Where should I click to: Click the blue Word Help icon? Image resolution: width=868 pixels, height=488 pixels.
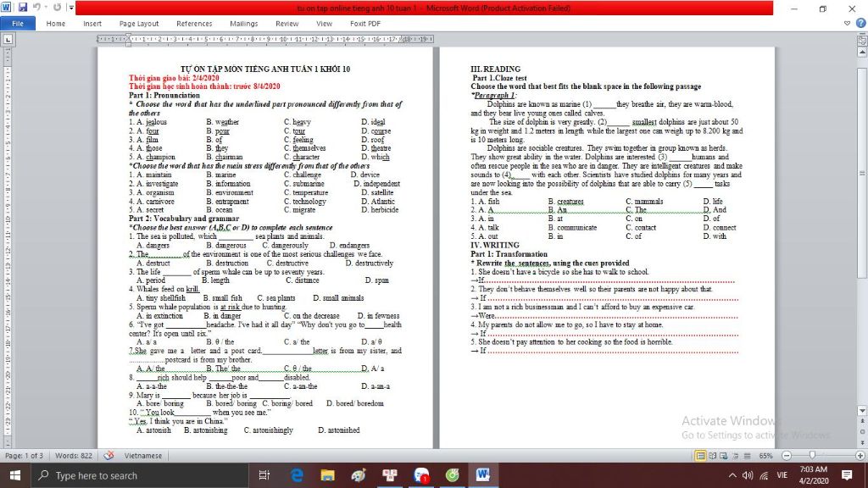coord(860,23)
